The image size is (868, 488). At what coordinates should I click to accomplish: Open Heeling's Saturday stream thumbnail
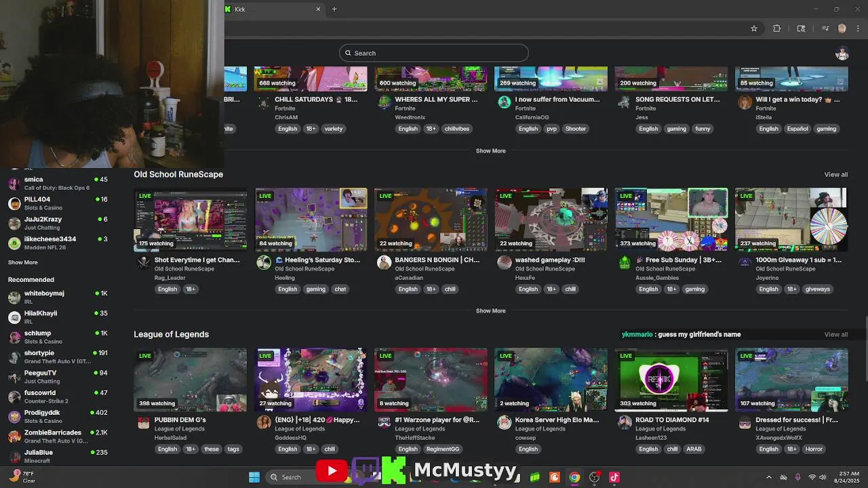pos(311,220)
